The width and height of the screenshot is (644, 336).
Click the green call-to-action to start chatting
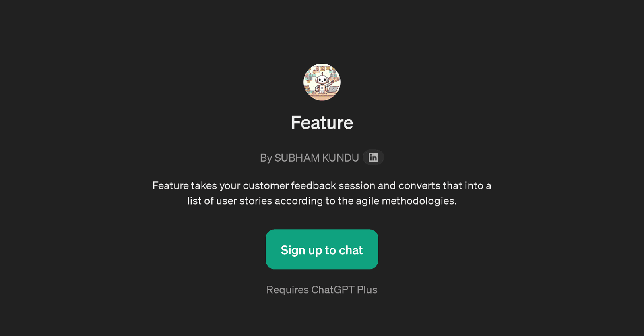point(322,249)
